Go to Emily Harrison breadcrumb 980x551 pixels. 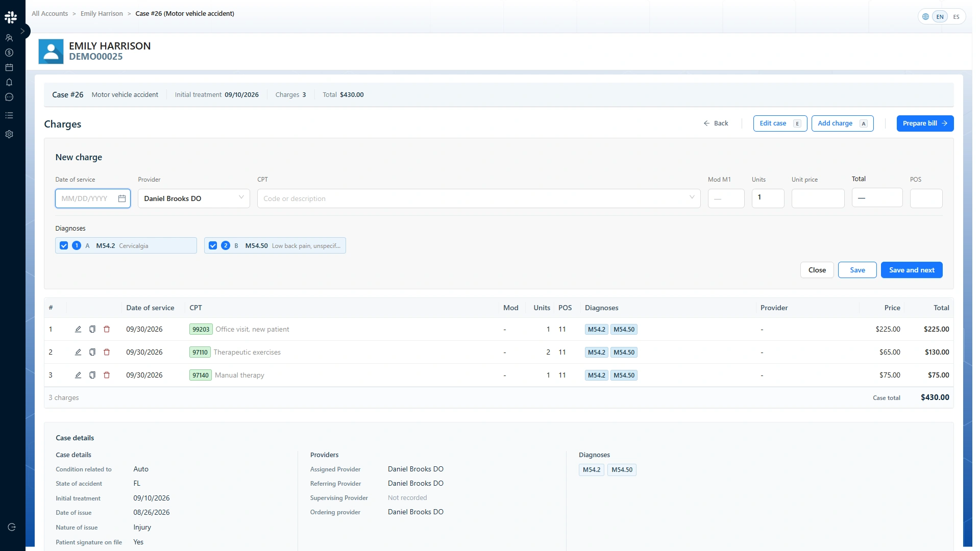[102, 14]
